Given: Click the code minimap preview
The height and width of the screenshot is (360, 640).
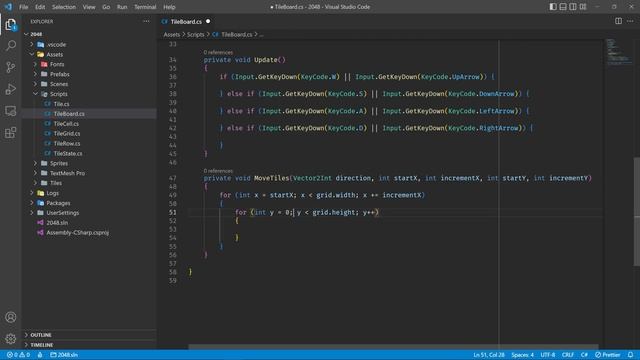Looking at the screenshot, I should [619, 52].
